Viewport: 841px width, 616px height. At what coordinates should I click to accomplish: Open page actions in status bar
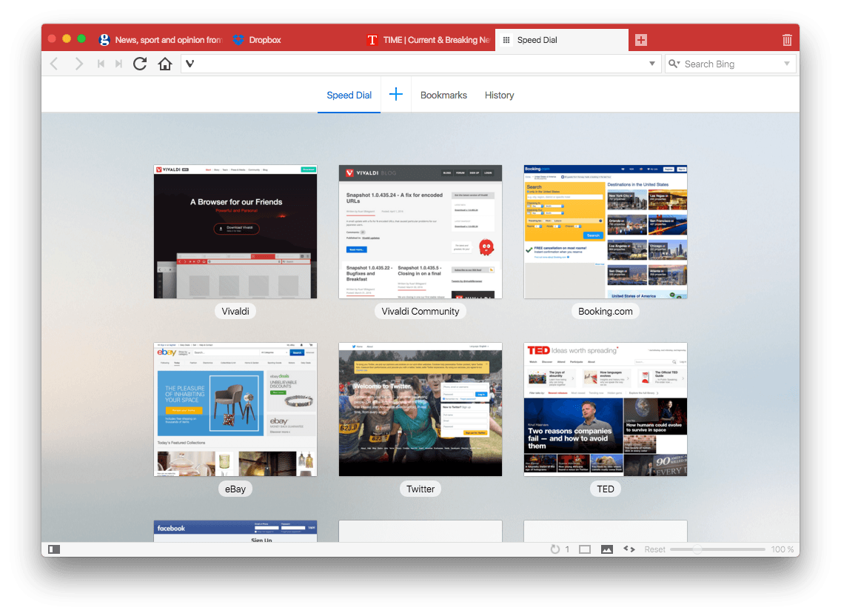tap(629, 549)
